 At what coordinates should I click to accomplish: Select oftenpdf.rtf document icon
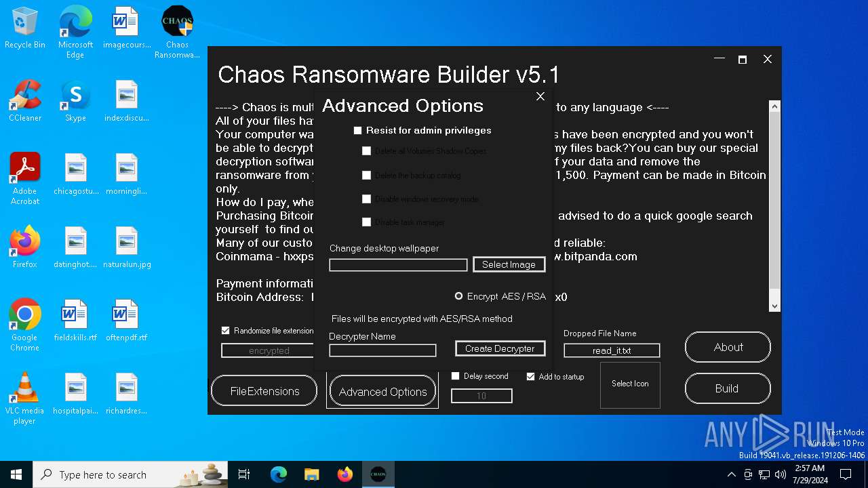click(x=126, y=321)
